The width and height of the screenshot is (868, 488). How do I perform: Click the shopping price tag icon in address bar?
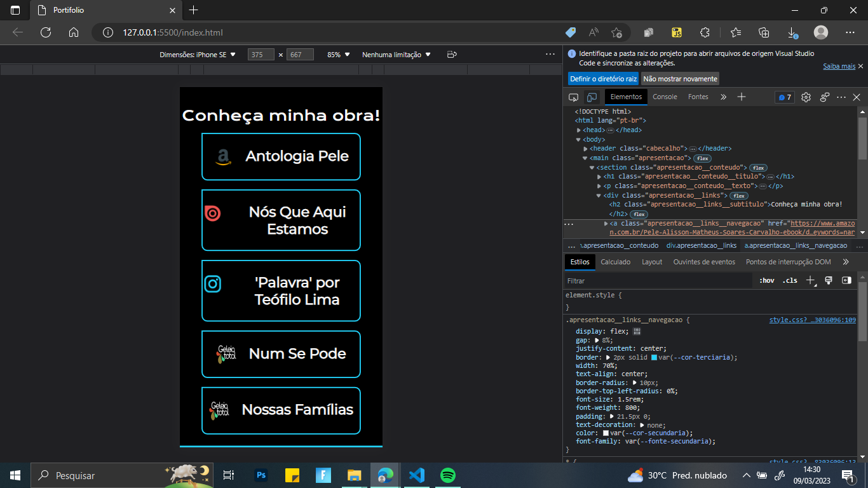pos(571,32)
